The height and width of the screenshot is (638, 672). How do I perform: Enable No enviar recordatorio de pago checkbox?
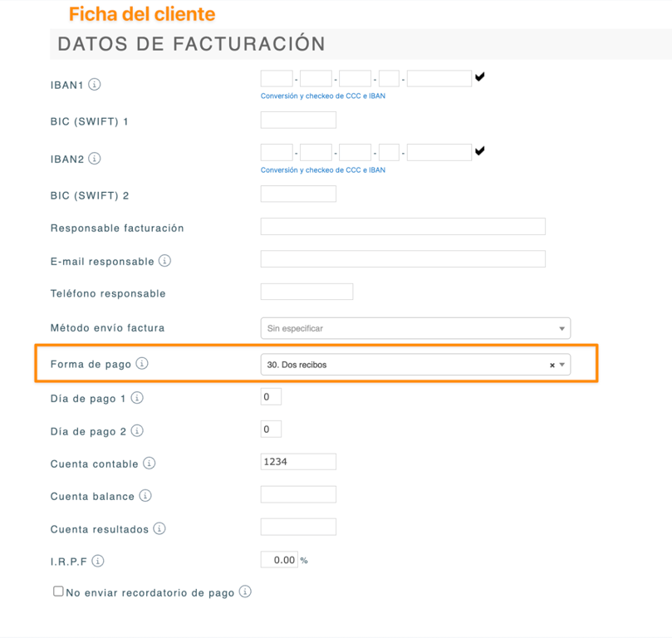tap(58, 591)
